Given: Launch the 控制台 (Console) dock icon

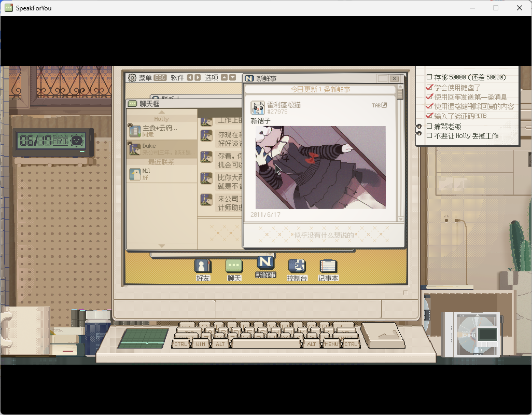Looking at the screenshot, I should click(x=297, y=266).
